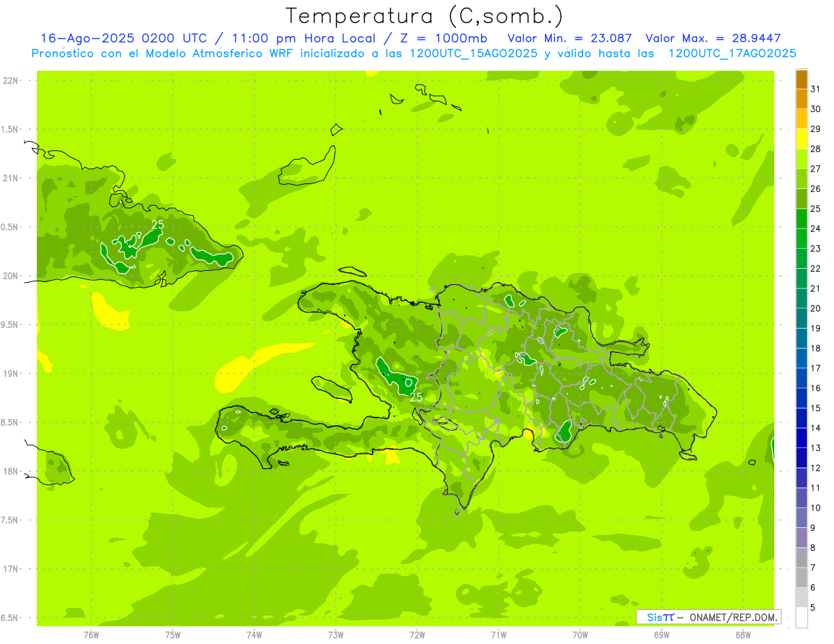Screen dimensions: 834x644
Task: Click the legend value "26"
Action: pyautogui.click(x=815, y=189)
